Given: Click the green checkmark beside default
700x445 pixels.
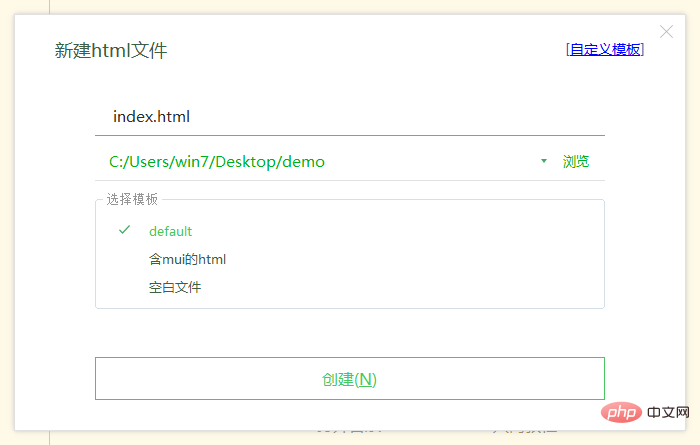Looking at the screenshot, I should pos(125,230).
